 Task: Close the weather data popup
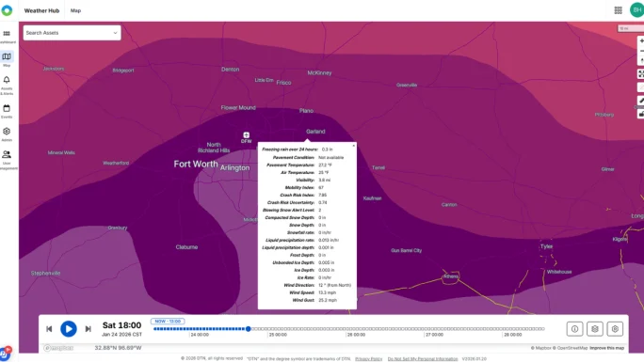354,145
